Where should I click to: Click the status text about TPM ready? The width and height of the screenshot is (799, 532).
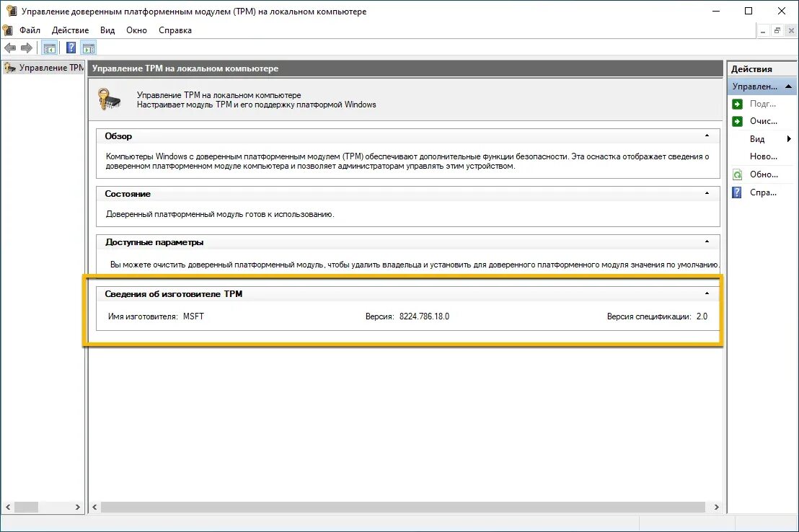[x=220, y=214]
